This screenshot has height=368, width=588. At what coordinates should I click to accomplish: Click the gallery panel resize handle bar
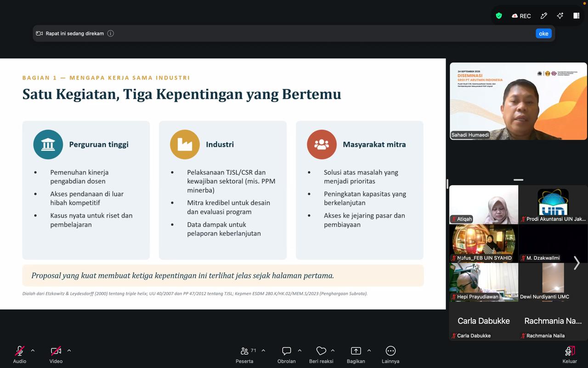coord(518,180)
